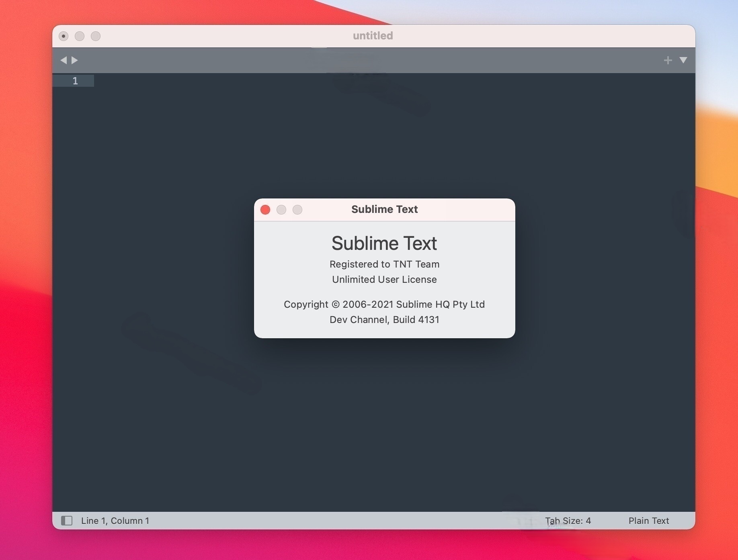The width and height of the screenshot is (738, 560).
Task: Open the Tab Size: 4 menu
Action: click(x=568, y=521)
